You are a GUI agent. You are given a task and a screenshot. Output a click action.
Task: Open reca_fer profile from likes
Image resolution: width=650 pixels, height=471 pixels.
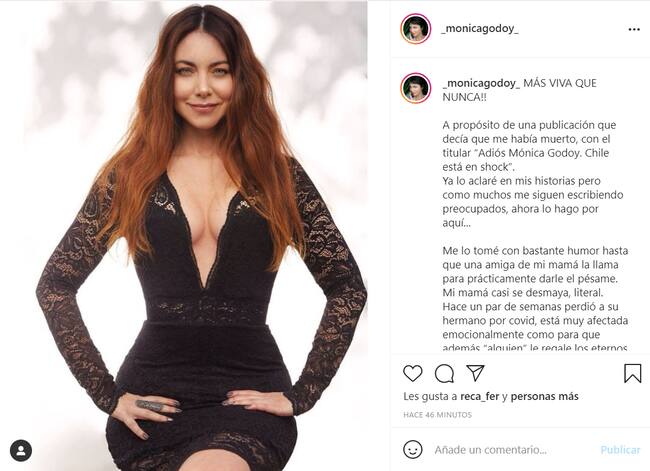pos(480,396)
